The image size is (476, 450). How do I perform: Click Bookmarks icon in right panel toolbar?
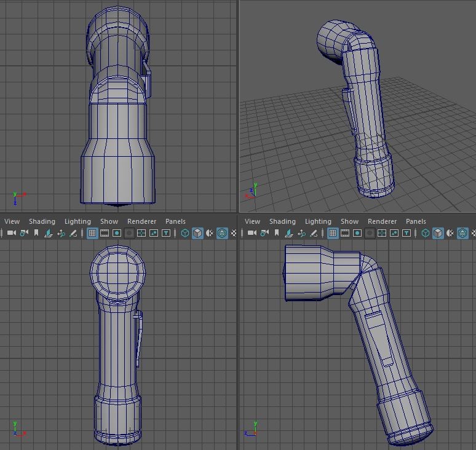[x=277, y=233]
